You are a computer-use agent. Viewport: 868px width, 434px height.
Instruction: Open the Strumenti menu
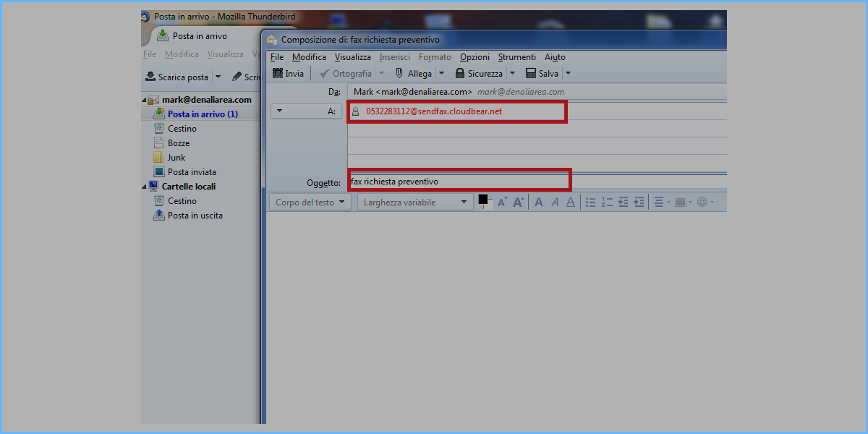click(517, 57)
